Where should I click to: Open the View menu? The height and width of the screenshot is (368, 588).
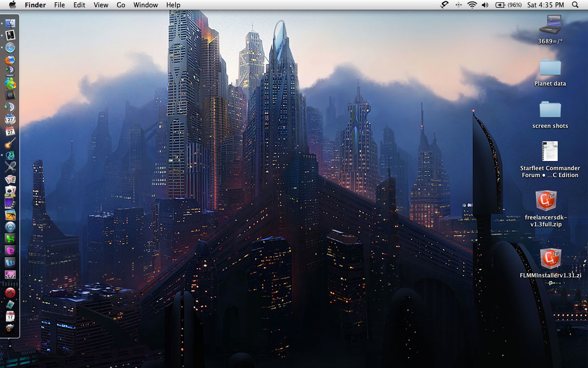click(101, 5)
